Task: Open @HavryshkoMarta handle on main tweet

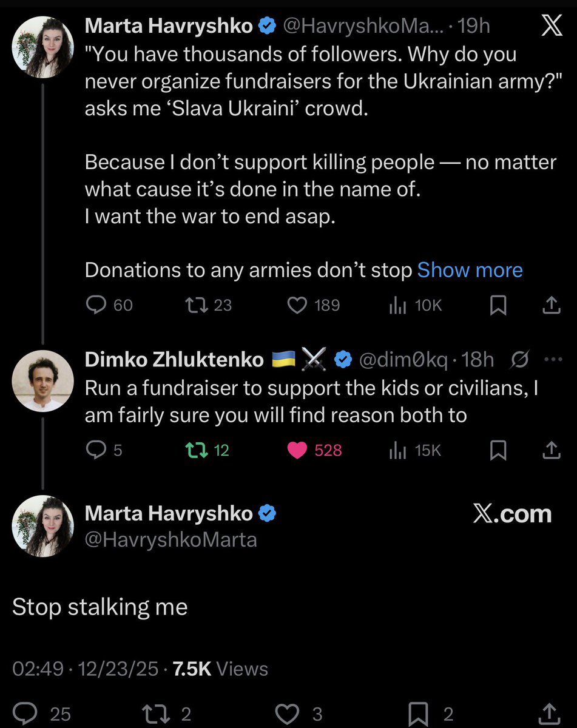Action: coord(170,539)
